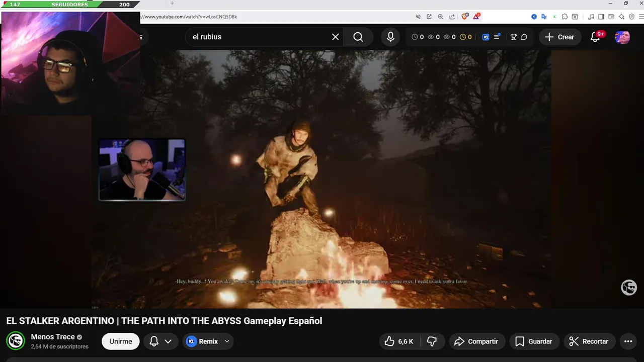Click the music note playlist icon
This screenshot has width=644, height=362.
pos(591,17)
